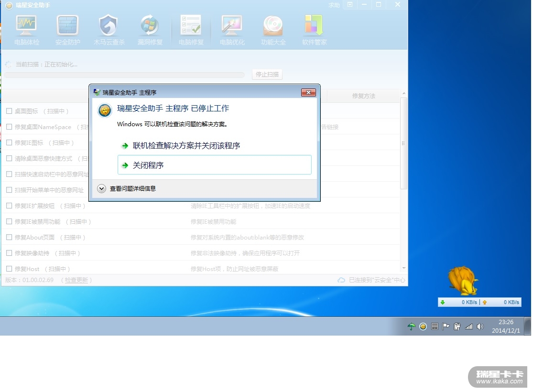533x392 pixels.
Task: Expand 查看问题详细信息 details chevron
Action: click(101, 188)
